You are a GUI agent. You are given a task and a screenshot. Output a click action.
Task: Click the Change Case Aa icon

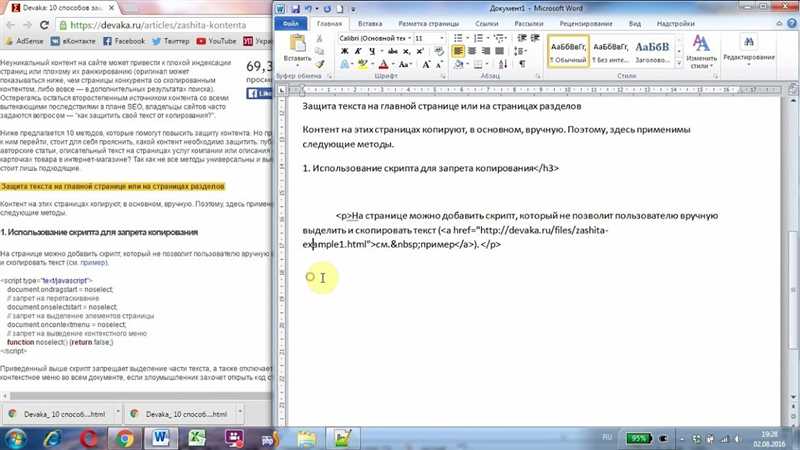click(x=404, y=64)
